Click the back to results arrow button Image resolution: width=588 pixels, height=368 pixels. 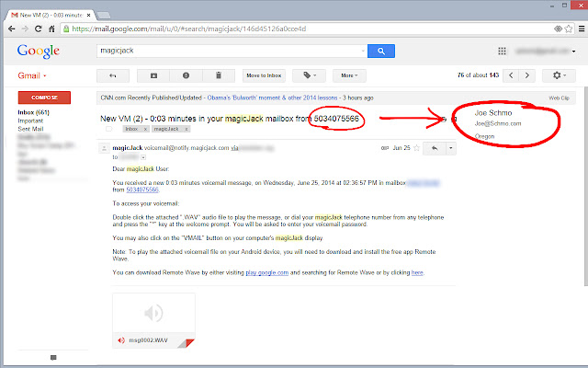pyautogui.click(x=113, y=75)
